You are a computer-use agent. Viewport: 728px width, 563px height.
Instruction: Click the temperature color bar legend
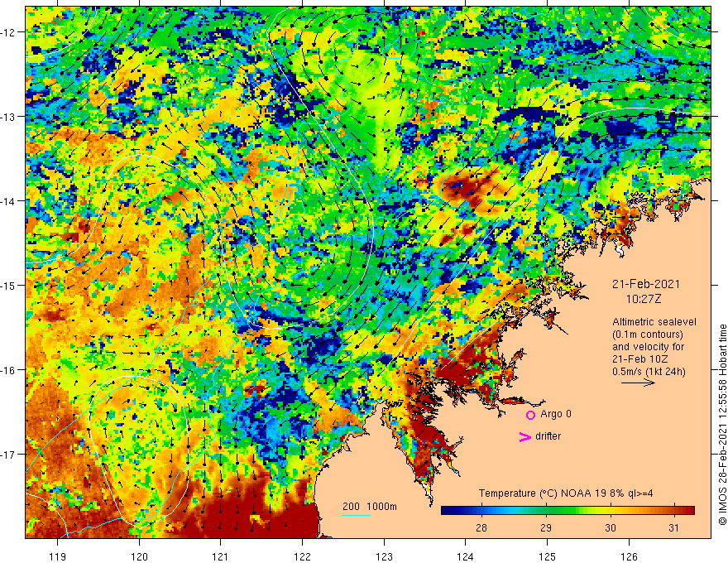pyautogui.click(x=568, y=511)
